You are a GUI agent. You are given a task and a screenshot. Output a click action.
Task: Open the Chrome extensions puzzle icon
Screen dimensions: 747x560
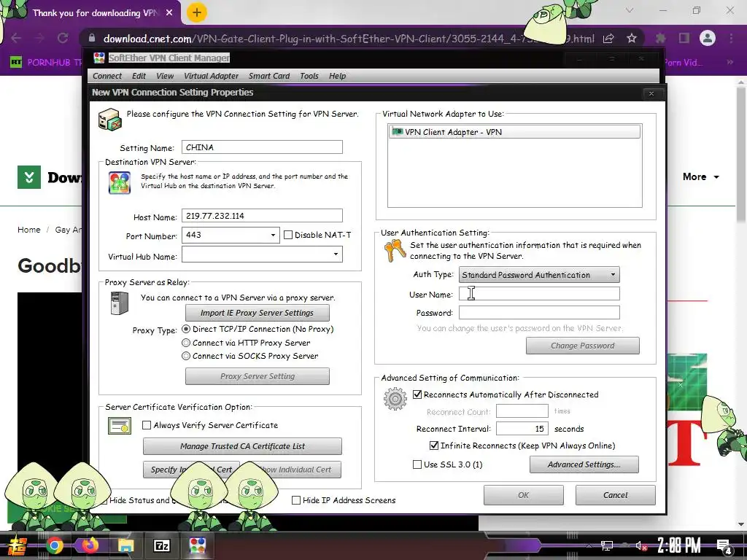coord(660,38)
